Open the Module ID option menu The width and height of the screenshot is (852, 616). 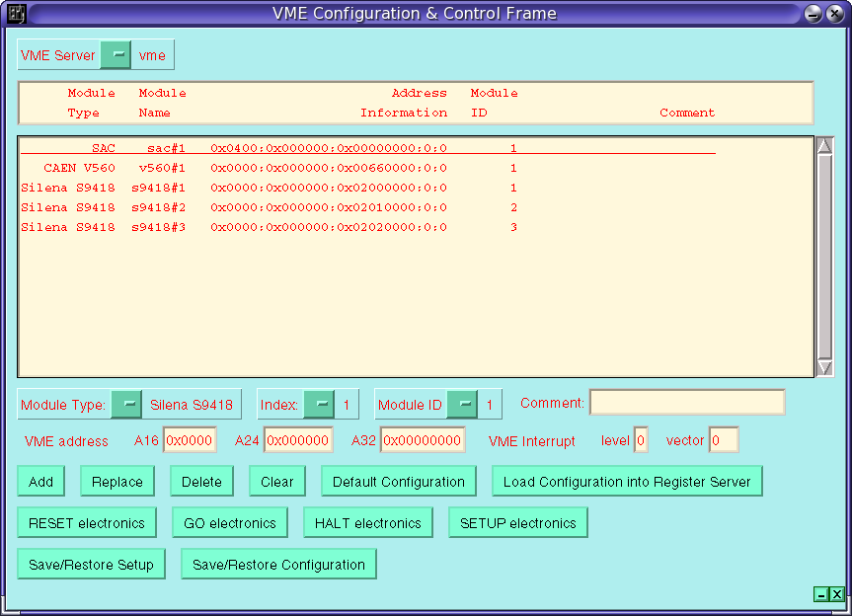[x=462, y=404]
